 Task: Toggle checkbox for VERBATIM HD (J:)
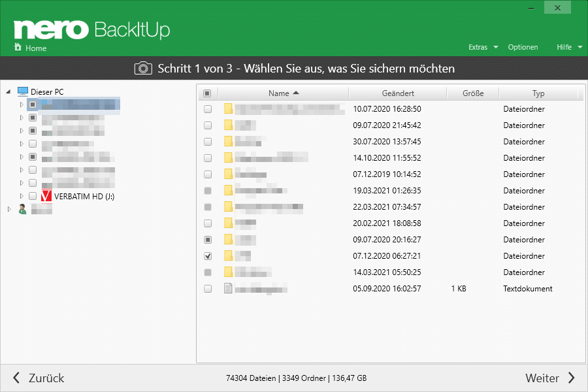[32, 196]
